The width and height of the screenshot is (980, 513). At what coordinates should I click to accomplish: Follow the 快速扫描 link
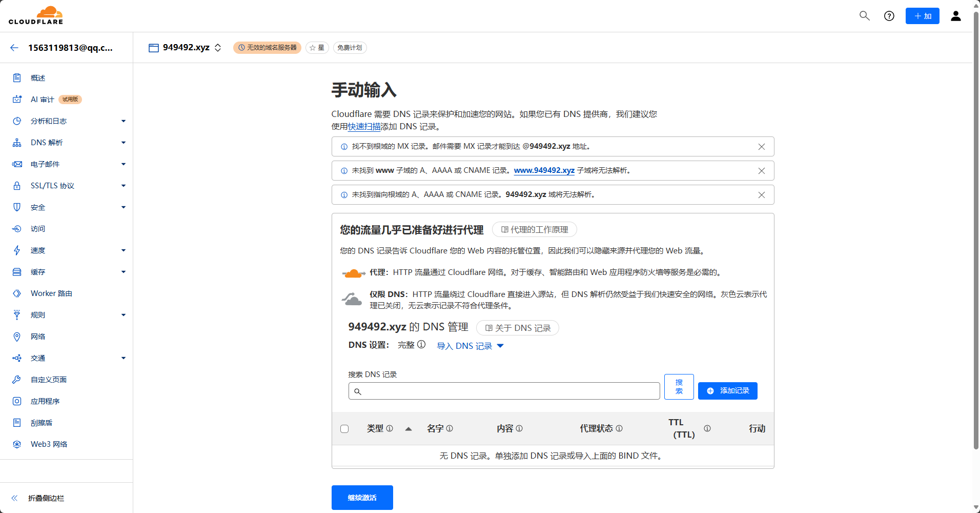[364, 127]
